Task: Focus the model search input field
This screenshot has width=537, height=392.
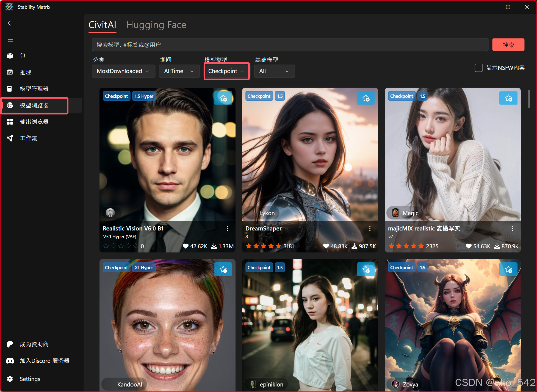Action: (x=290, y=45)
